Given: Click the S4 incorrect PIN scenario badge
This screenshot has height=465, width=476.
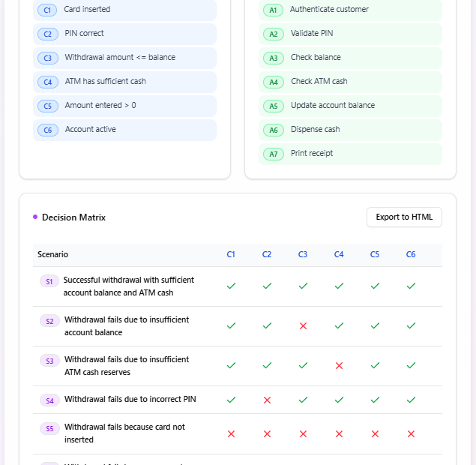Looking at the screenshot, I should tap(49, 400).
